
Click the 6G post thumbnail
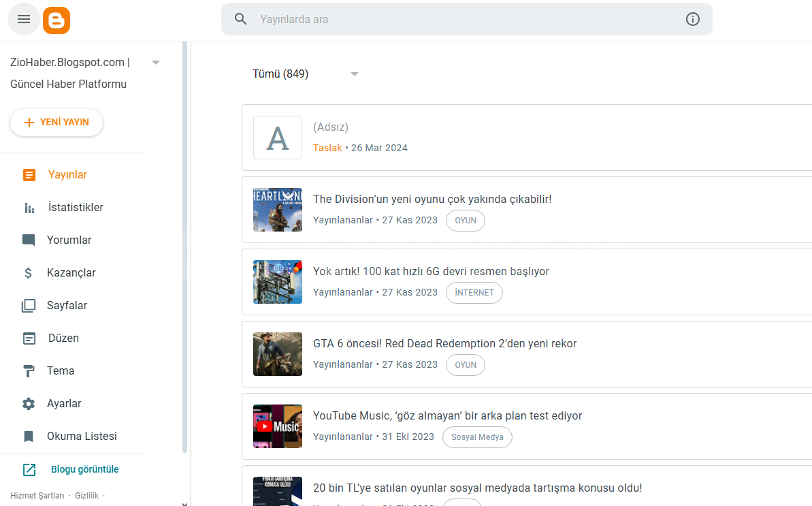[278, 282]
